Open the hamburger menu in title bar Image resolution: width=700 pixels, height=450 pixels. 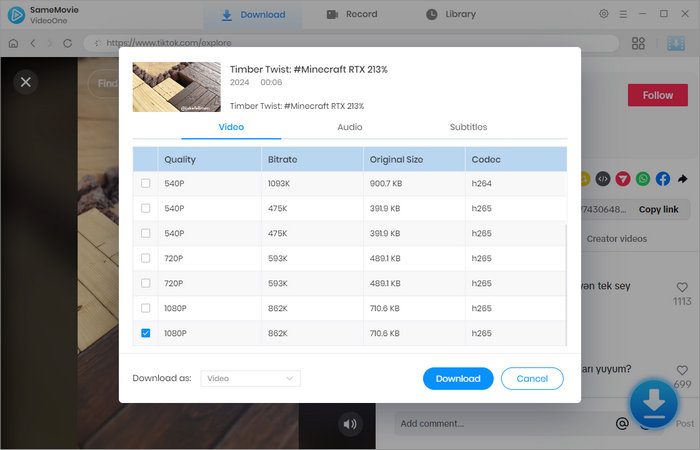[x=623, y=14]
